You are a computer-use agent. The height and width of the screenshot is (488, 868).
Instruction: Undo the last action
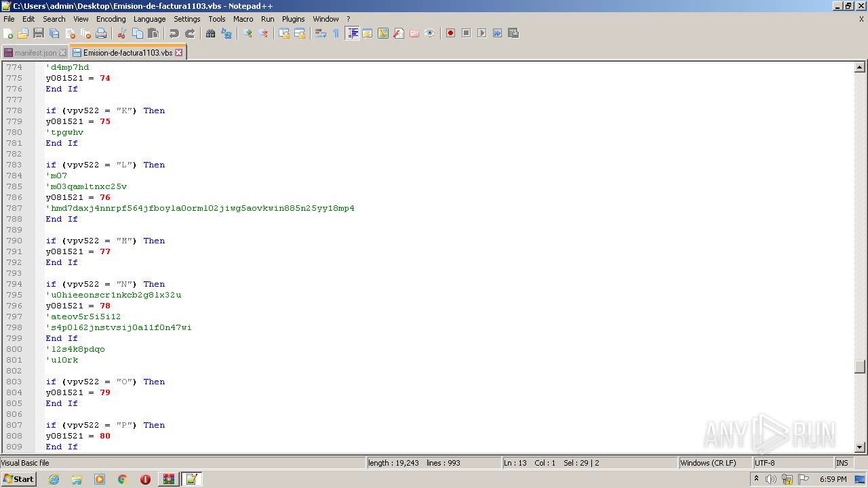[x=174, y=33]
